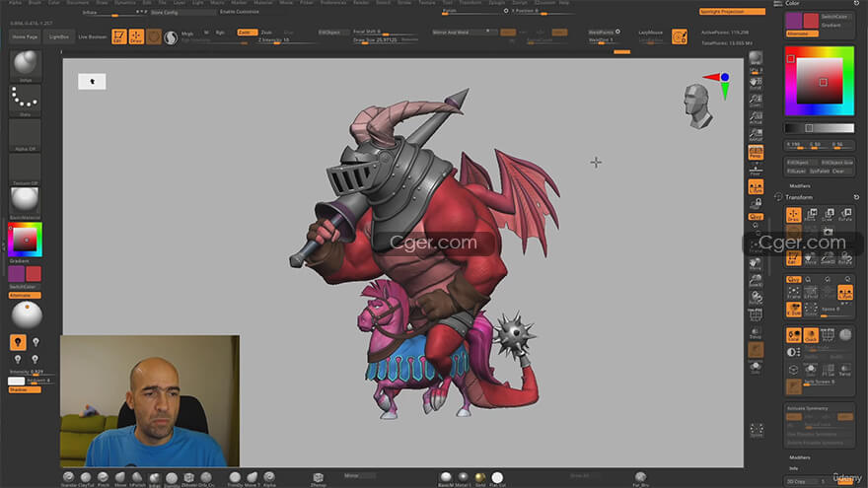Open the Dots stroke type selector
This screenshot has width=868, height=488.
coord(26,99)
